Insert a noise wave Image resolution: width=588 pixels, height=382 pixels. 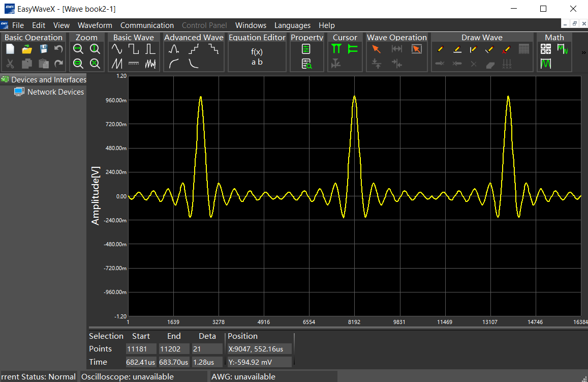click(x=150, y=64)
